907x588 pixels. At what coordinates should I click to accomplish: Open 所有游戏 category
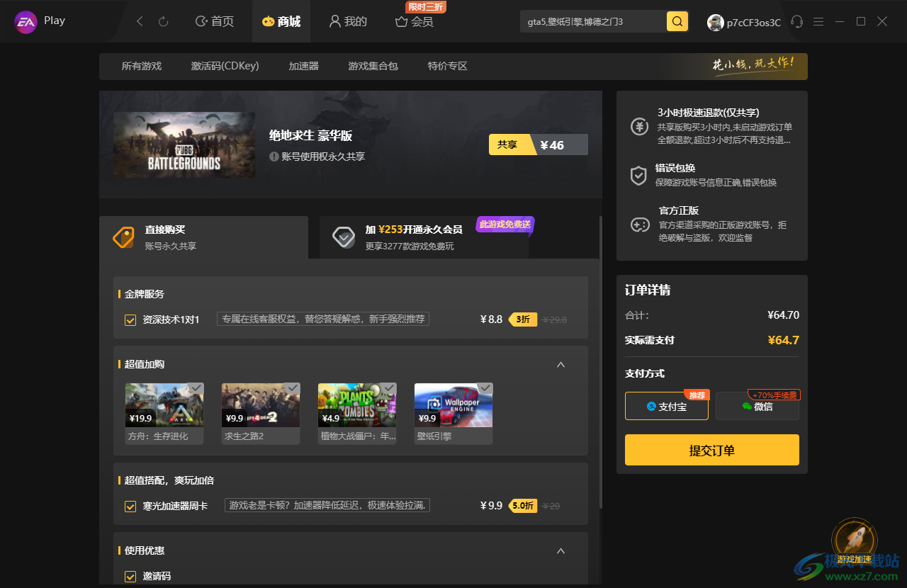click(142, 66)
